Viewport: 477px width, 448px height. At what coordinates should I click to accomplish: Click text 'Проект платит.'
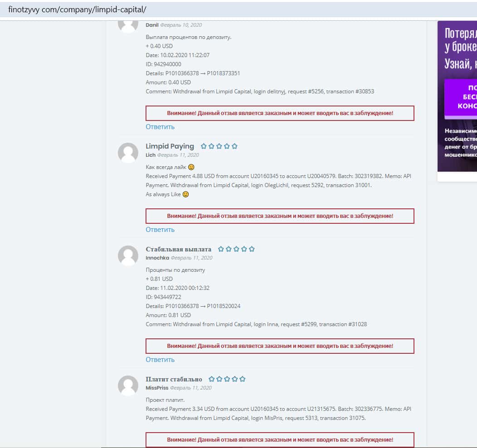[165, 400]
